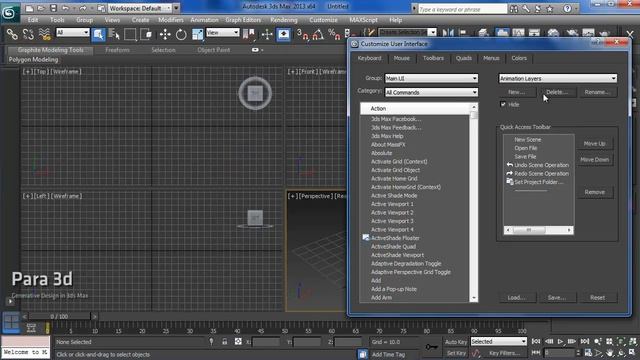This screenshot has height=360, width=640.
Task: Toggle the Angle Snap button
Action: [x=318, y=34]
